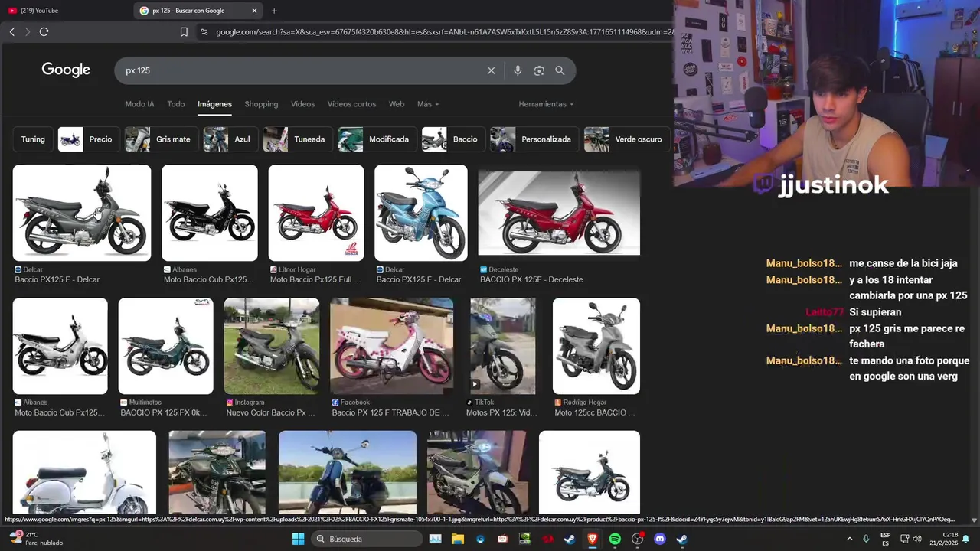Switch to the Todo results tab
Screen dimensions: 980x551
pos(176,104)
